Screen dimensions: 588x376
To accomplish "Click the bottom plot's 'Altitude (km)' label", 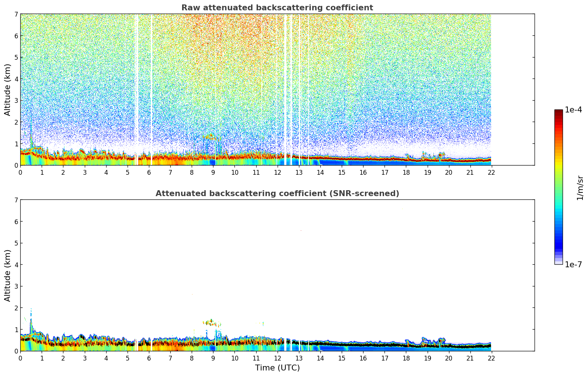I will [x=8, y=275].
